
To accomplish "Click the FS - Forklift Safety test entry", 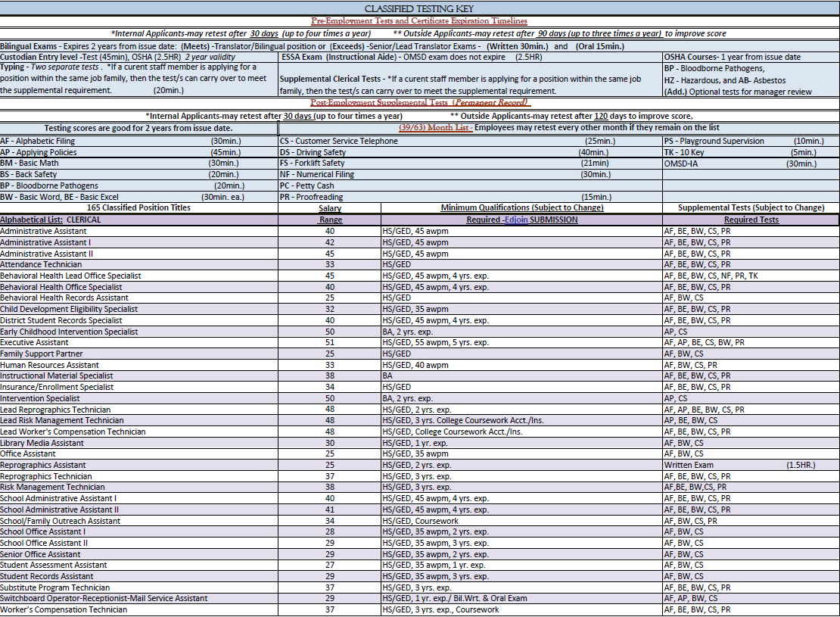I will pyautogui.click(x=312, y=163).
